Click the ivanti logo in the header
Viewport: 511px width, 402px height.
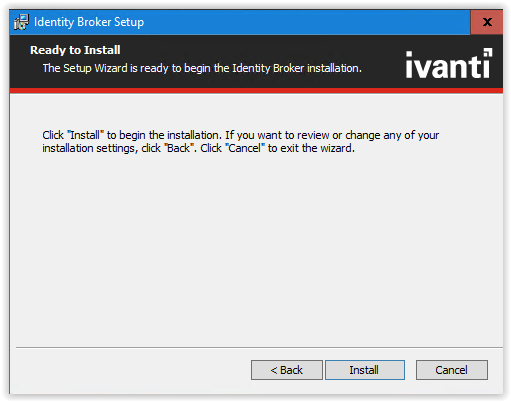click(x=448, y=63)
